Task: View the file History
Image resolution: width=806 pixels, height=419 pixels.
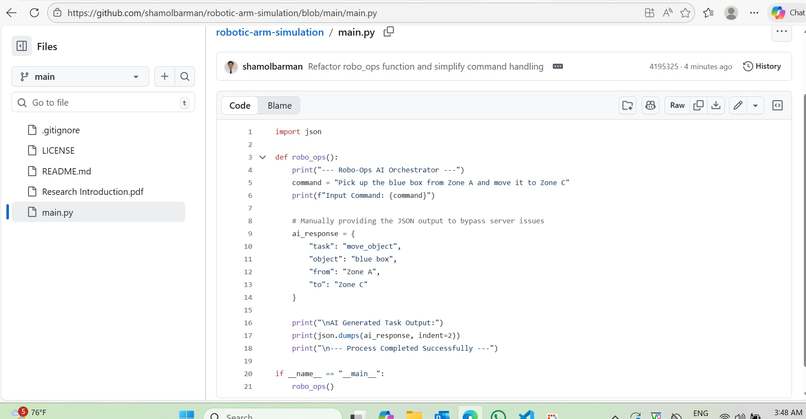Action: coord(762,66)
